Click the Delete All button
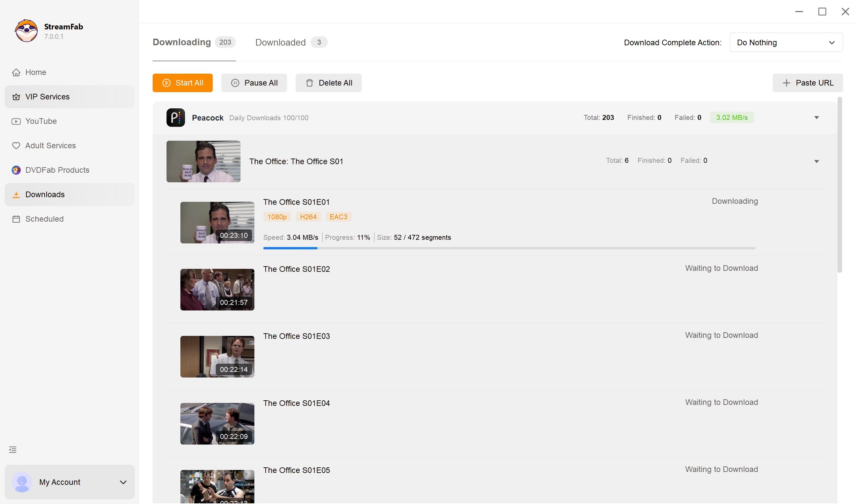857x504 pixels. [x=328, y=83]
